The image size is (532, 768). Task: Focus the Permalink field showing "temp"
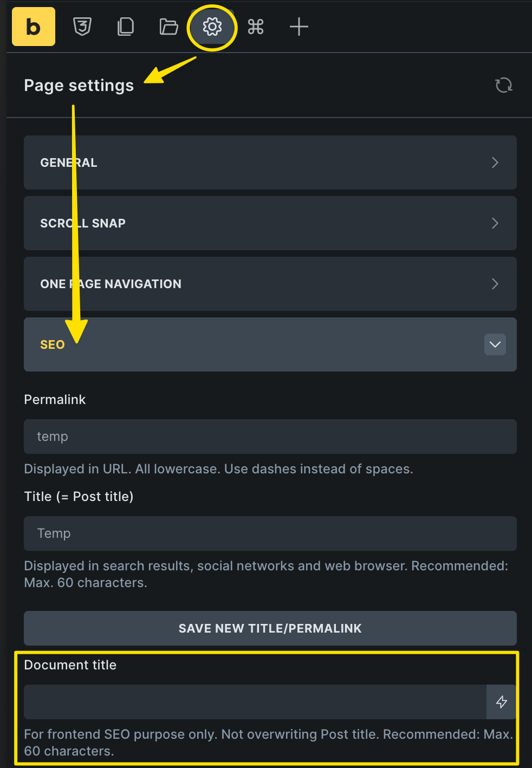pyautogui.click(x=270, y=437)
